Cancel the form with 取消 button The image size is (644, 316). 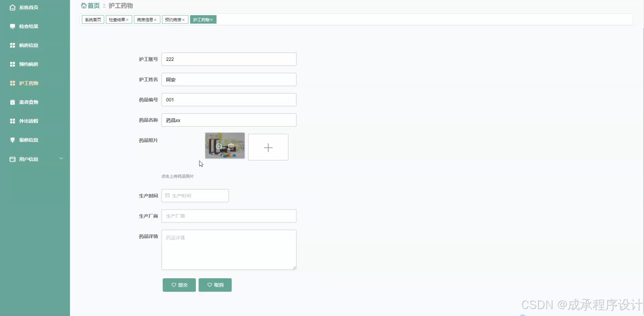click(x=215, y=285)
